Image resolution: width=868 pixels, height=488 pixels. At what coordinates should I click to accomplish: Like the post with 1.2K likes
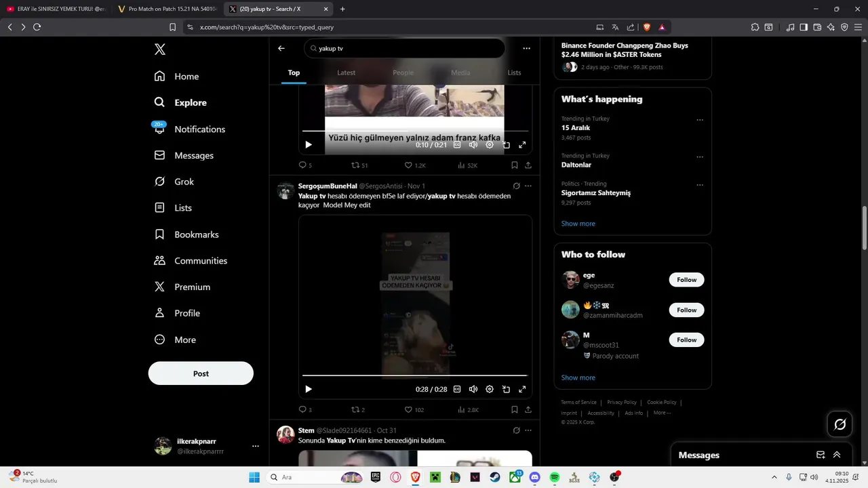[x=415, y=165]
